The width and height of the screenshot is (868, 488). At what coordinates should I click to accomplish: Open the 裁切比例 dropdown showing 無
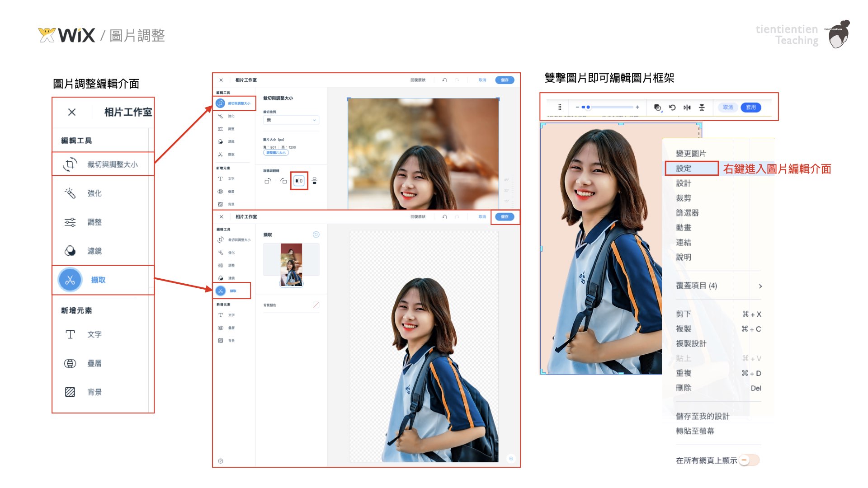point(291,120)
